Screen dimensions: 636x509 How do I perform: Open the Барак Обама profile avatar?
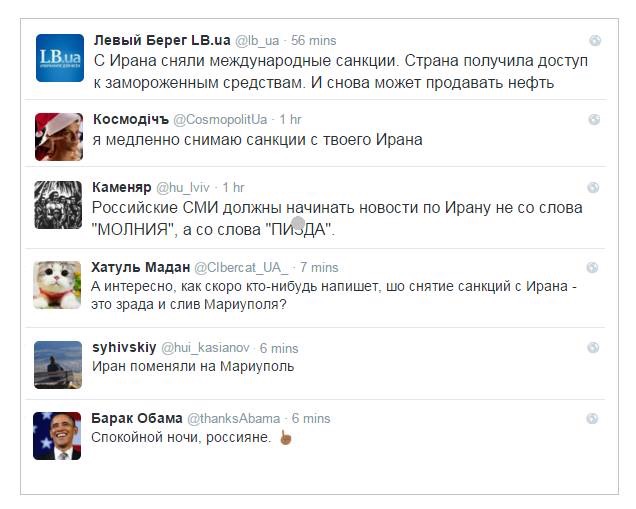58,435
